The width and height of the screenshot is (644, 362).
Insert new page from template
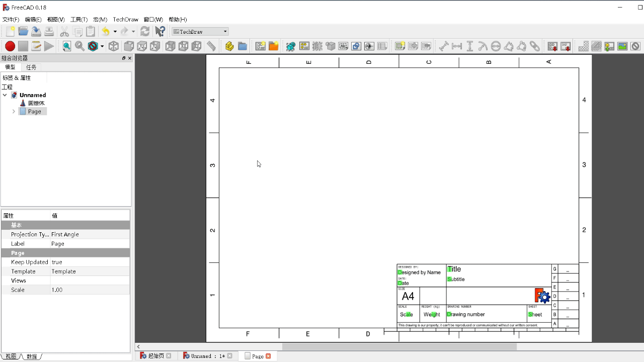click(274, 46)
